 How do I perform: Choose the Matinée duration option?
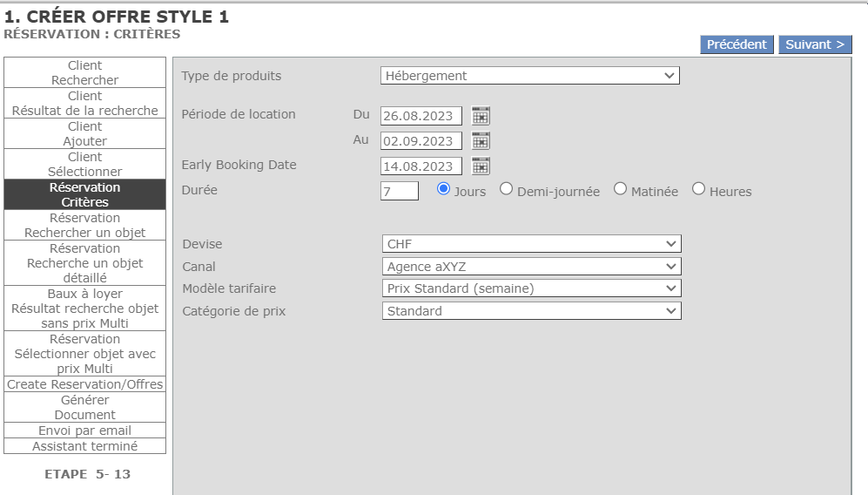[x=620, y=189]
